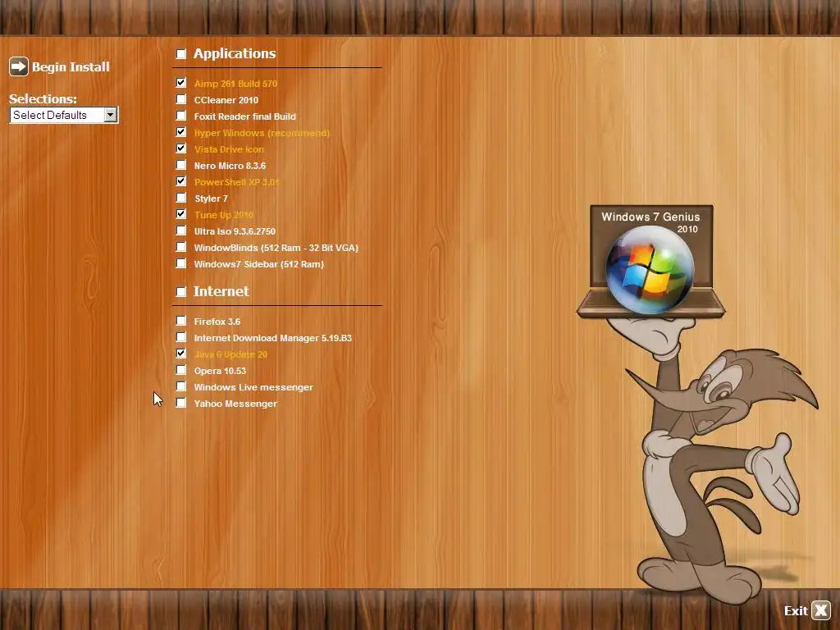Click the Opera 10.53 label

pos(220,372)
